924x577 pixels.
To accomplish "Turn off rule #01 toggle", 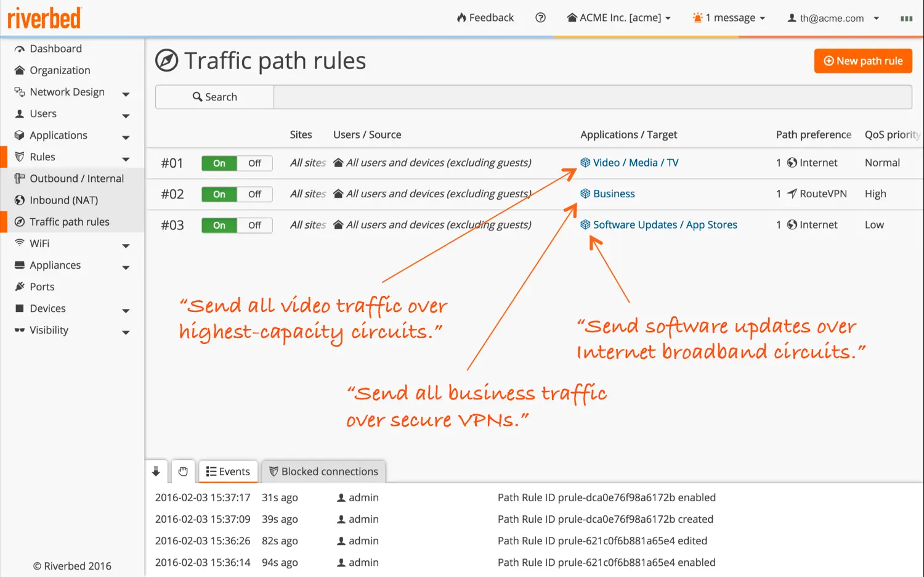I will tap(254, 163).
